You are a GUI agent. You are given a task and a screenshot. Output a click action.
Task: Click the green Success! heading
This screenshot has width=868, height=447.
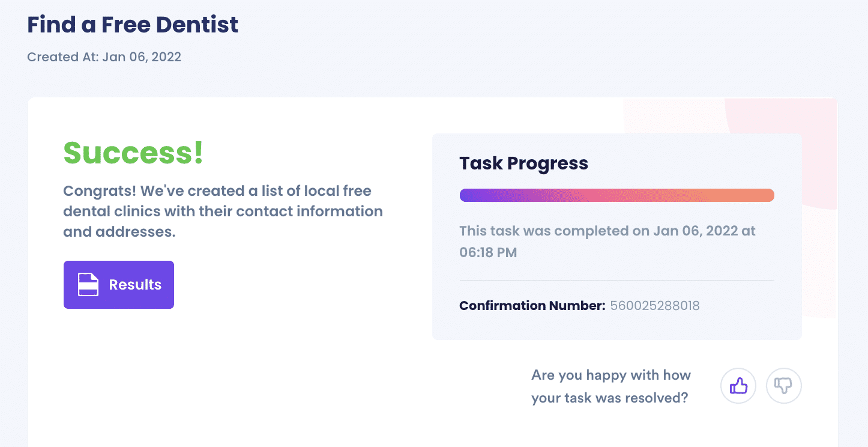[x=133, y=153]
